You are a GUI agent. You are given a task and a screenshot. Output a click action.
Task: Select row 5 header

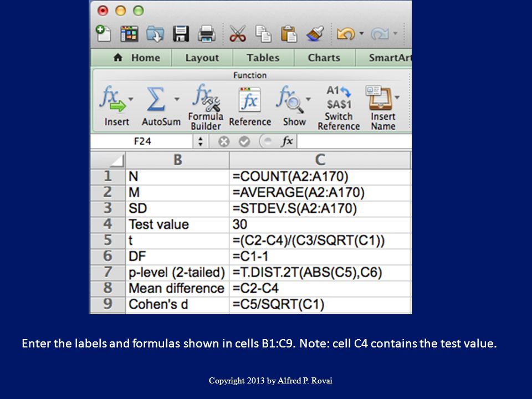[x=108, y=241]
